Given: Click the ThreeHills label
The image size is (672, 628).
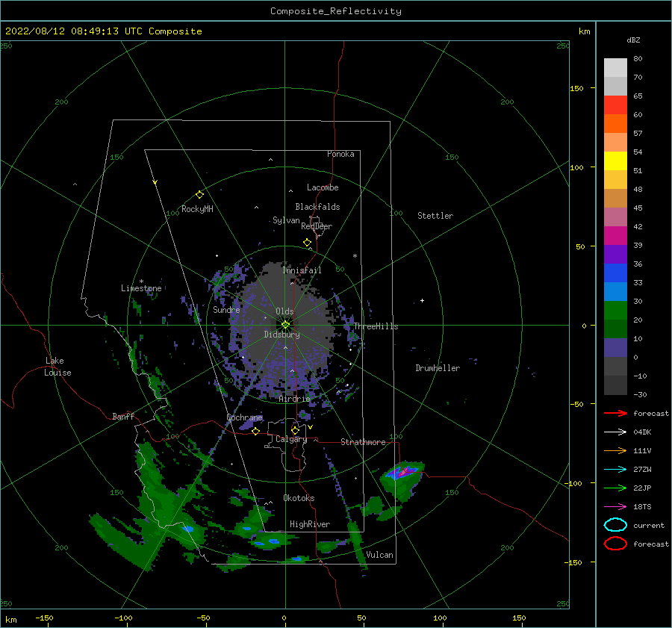Looking at the screenshot, I should (376, 326).
